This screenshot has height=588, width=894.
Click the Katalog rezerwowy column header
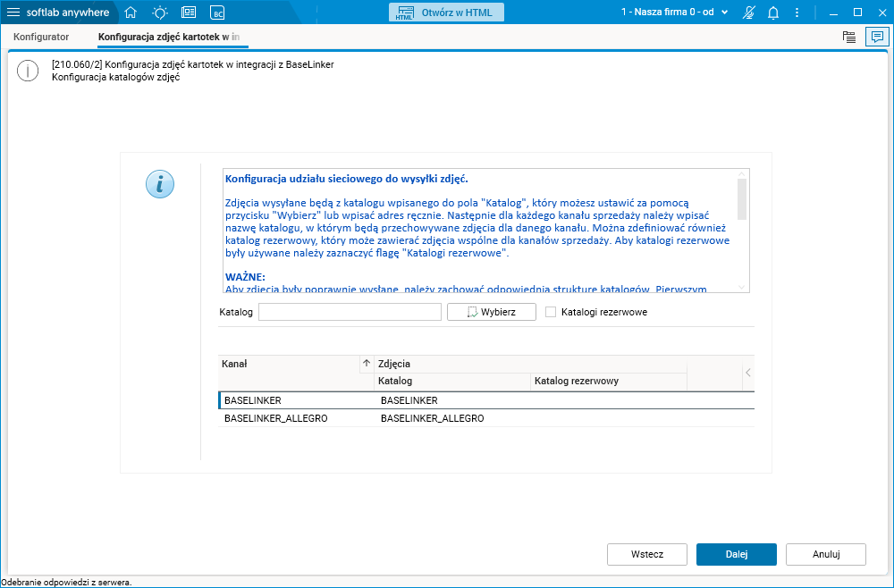[608, 382]
